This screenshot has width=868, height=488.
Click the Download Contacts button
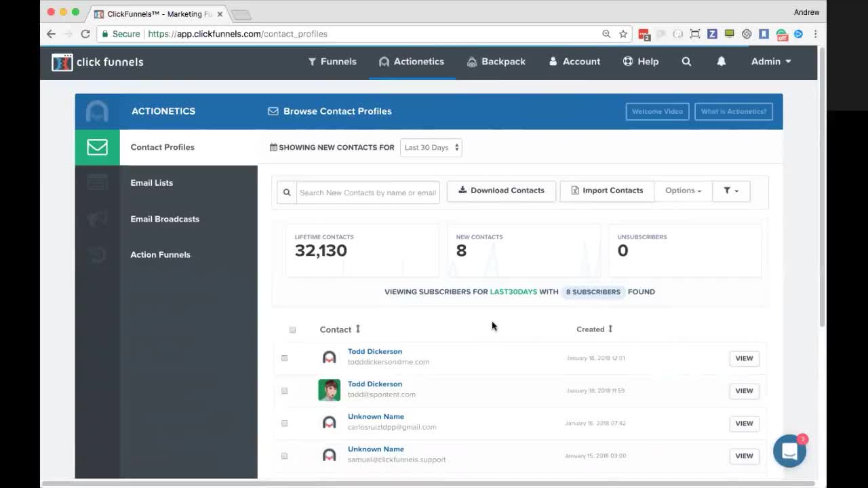pos(501,190)
